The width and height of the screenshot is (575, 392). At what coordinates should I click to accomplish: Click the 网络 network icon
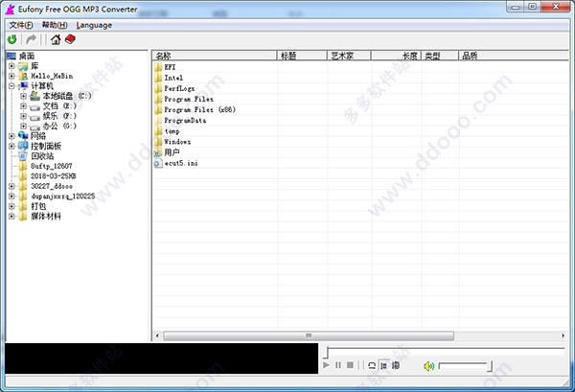coord(23,136)
